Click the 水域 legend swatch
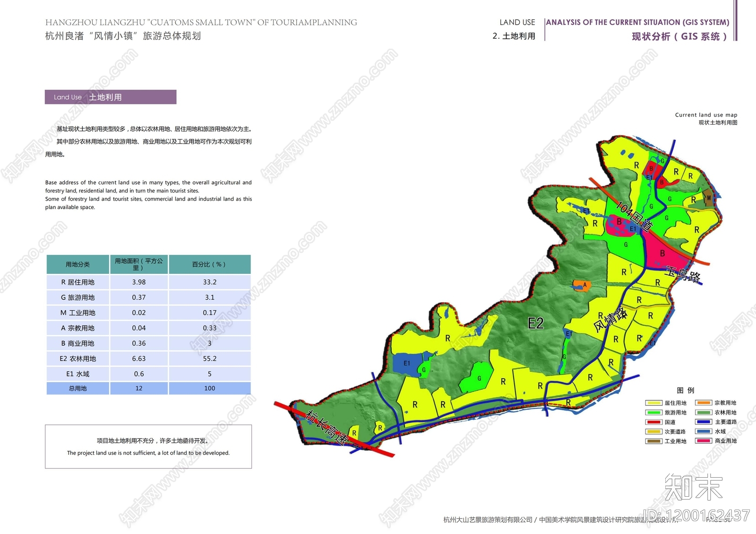The height and width of the screenshot is (534, 756). coord(704,432)
